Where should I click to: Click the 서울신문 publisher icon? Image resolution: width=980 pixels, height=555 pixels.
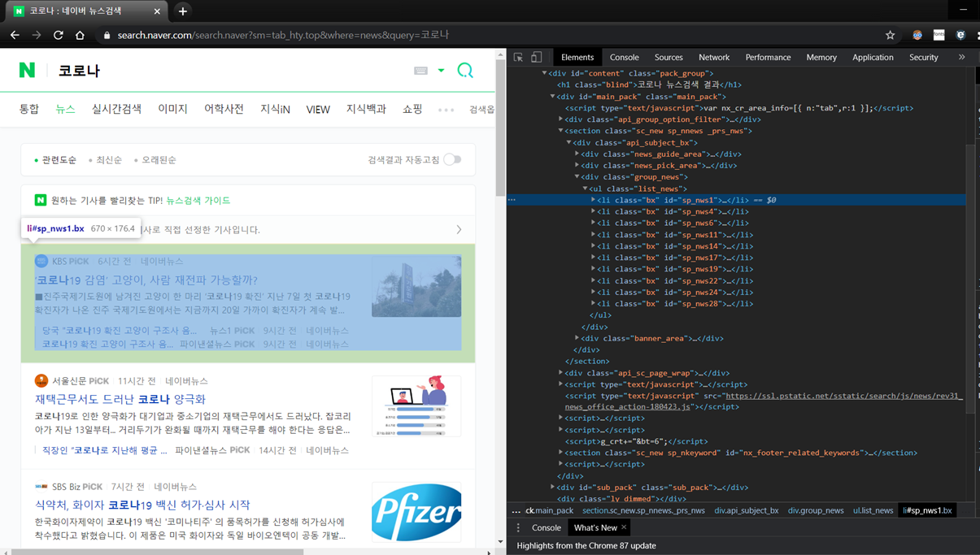click(41, 380)
